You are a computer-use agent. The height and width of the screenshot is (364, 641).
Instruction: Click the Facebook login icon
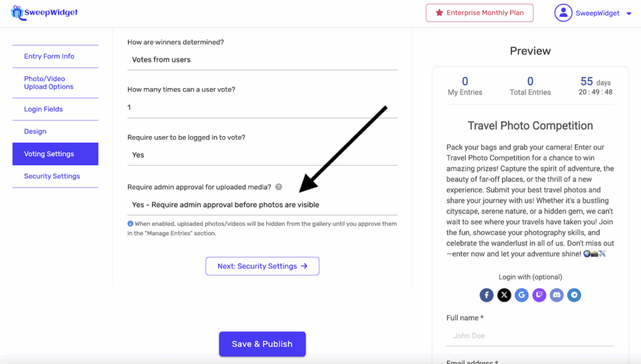click(487, 295)
